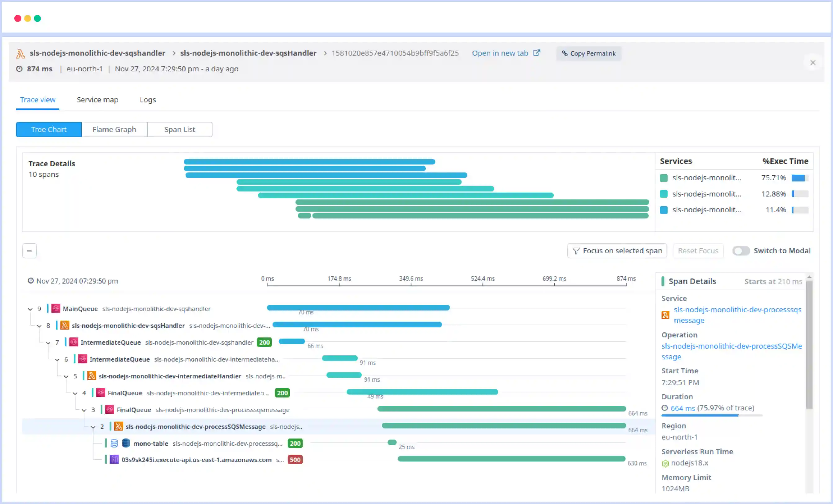The image size is (833, 504).
Task: Click the clock icon beside the 664 ms duration
Action: click(x=665, y=408)
